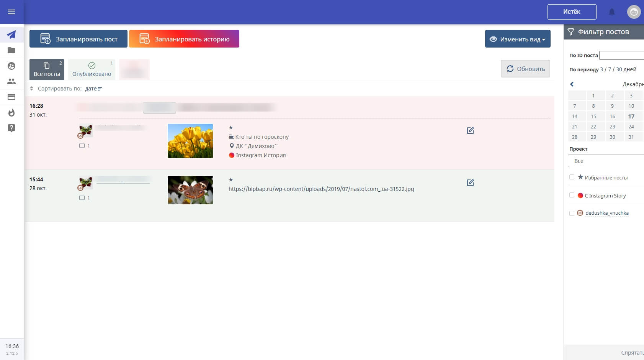Switch to Опубликовано tab
The width and height of the screenshot is (644, 360).
tap(92, 69)
